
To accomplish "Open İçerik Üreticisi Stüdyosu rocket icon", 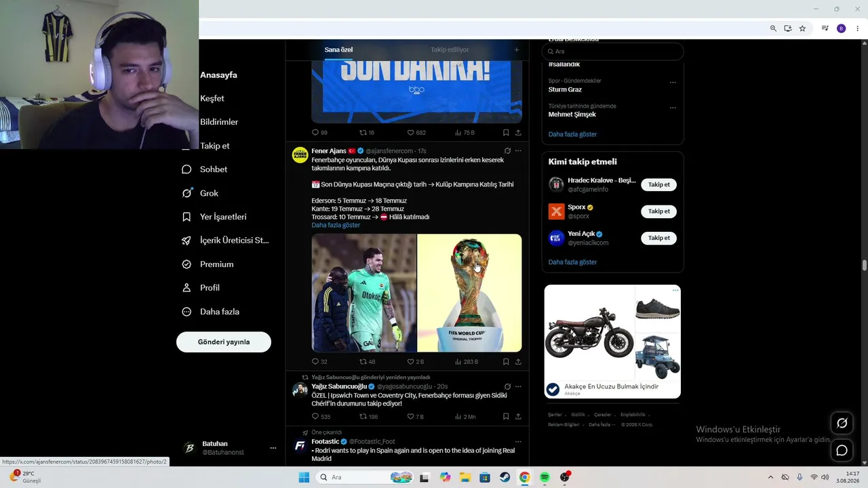I will [x=186, y=241].
